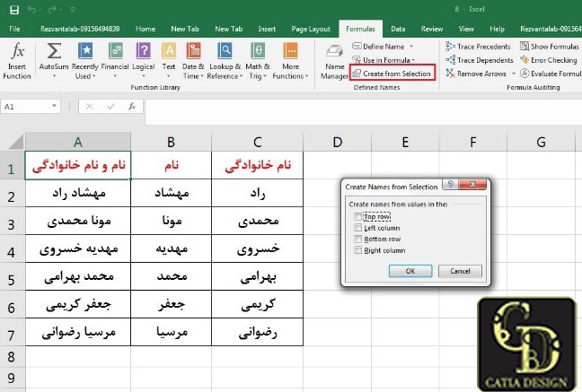Open the Name Box dropdown

54,107
